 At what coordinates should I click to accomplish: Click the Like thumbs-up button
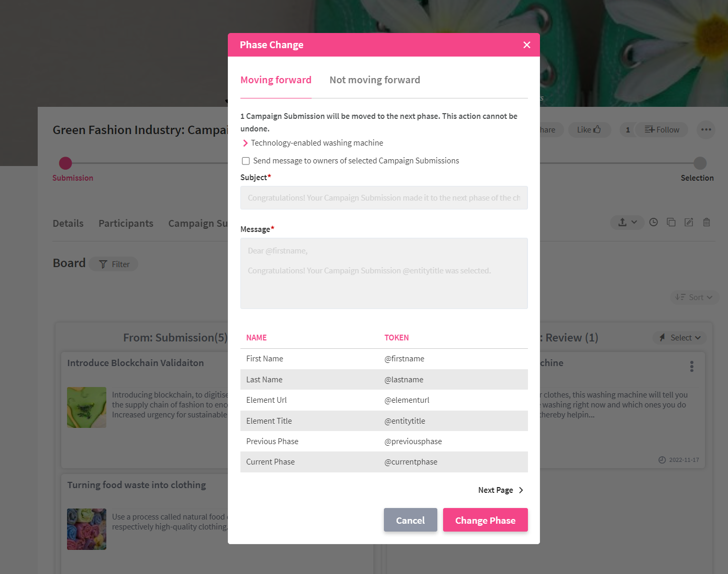click(589, 130)
